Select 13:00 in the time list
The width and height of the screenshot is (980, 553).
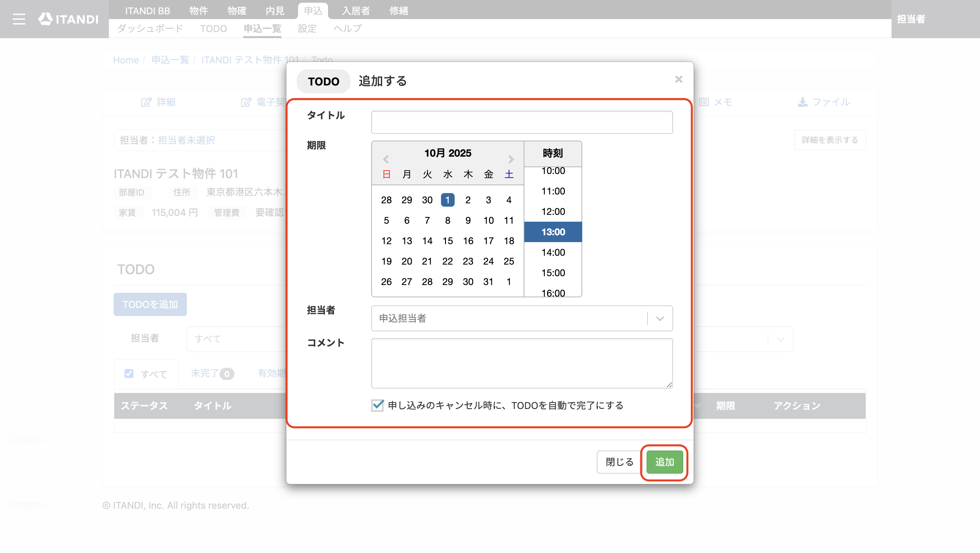click(553, 232)
